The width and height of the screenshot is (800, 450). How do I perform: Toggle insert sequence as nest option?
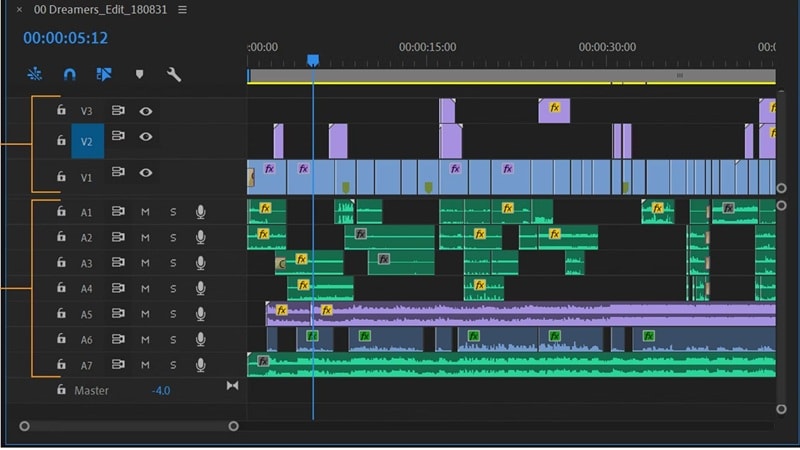(x=35, y=74)
